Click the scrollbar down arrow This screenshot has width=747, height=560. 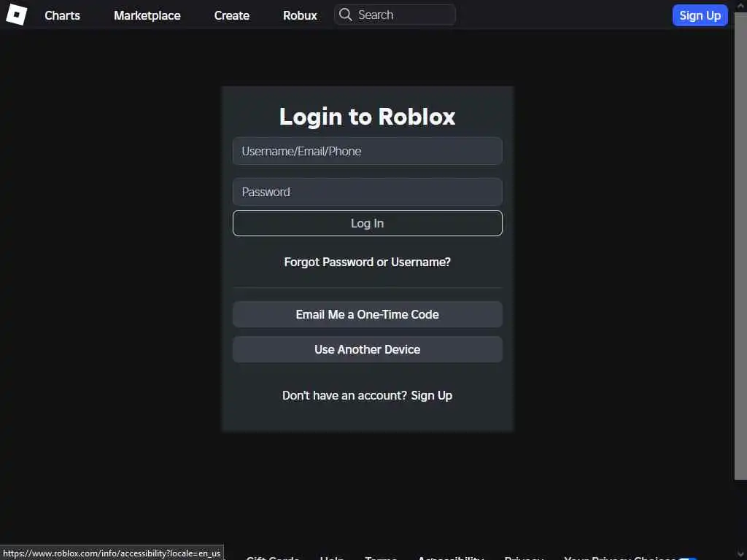coord(740,554)
